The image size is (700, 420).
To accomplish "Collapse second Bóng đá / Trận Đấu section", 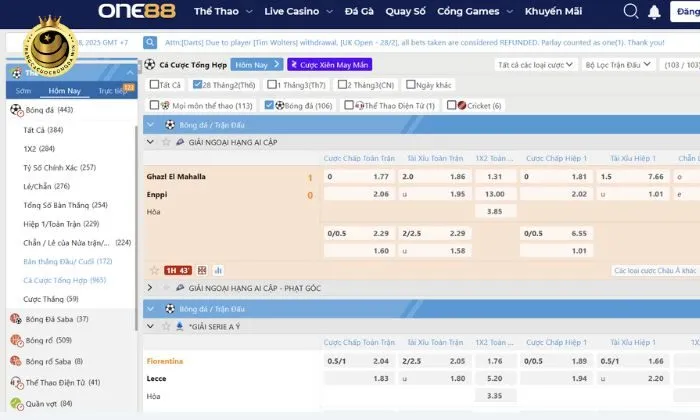I will (150, 308).
